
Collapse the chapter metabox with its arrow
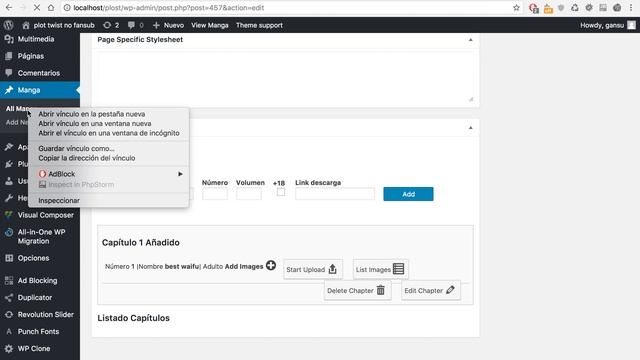tap(471, 128)
